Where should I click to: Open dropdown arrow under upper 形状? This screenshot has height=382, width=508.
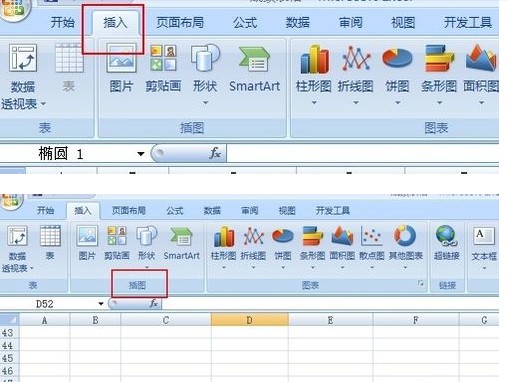pyautogui.click(x=205, y=103)
